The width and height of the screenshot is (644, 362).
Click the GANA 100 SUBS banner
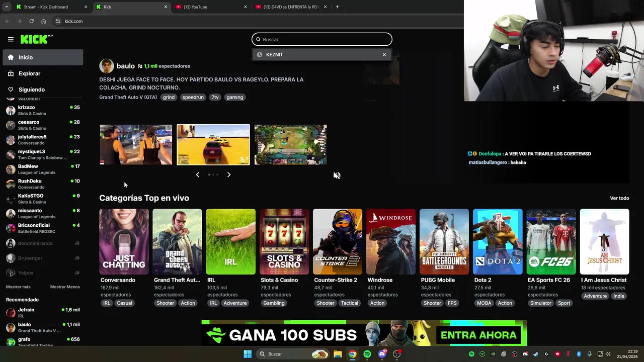click(x=364, y=333)
